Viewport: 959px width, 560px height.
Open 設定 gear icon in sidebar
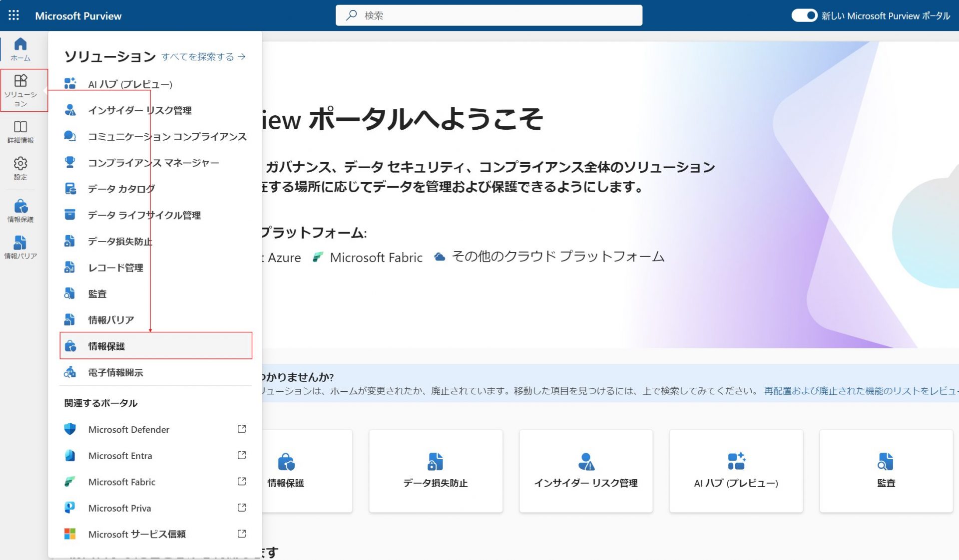pyautogui.click(x=20, y=168)
